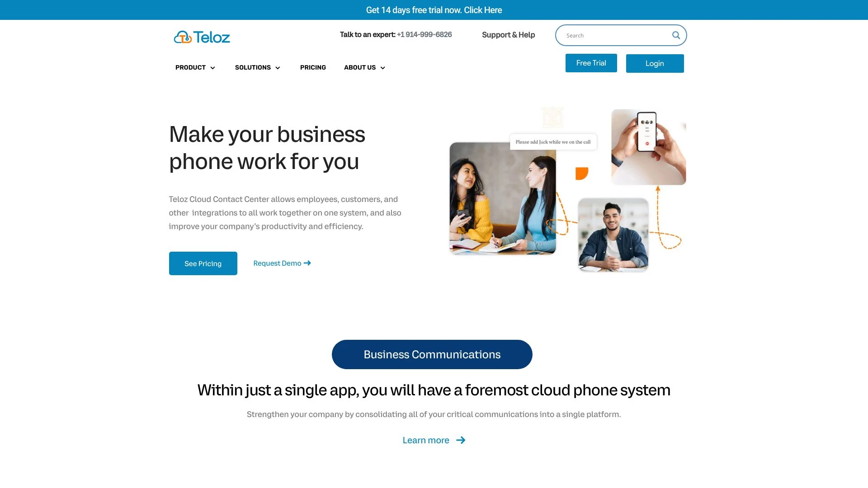Click the Learn more arrow link
The image size is (868, 488).
434,440
